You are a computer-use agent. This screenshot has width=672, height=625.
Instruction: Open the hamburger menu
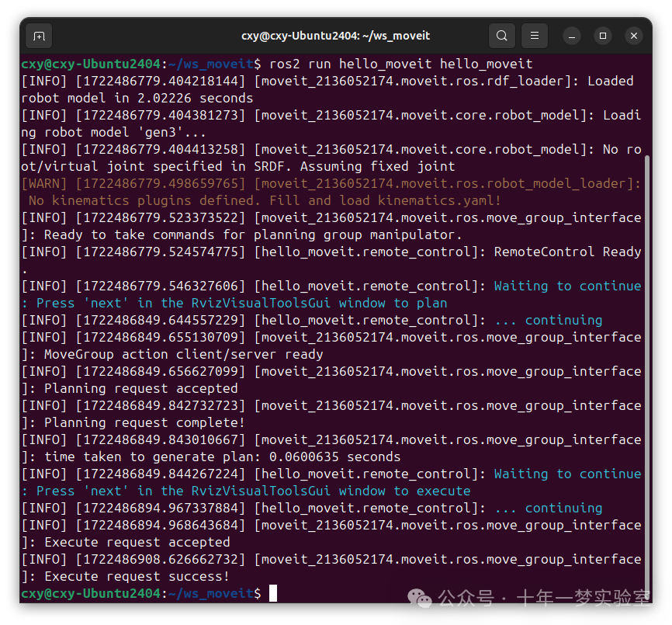535,36
